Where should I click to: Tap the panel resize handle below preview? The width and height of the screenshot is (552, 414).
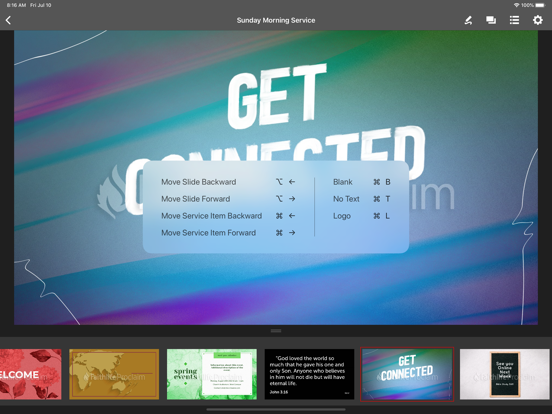[x=276, y=331]
